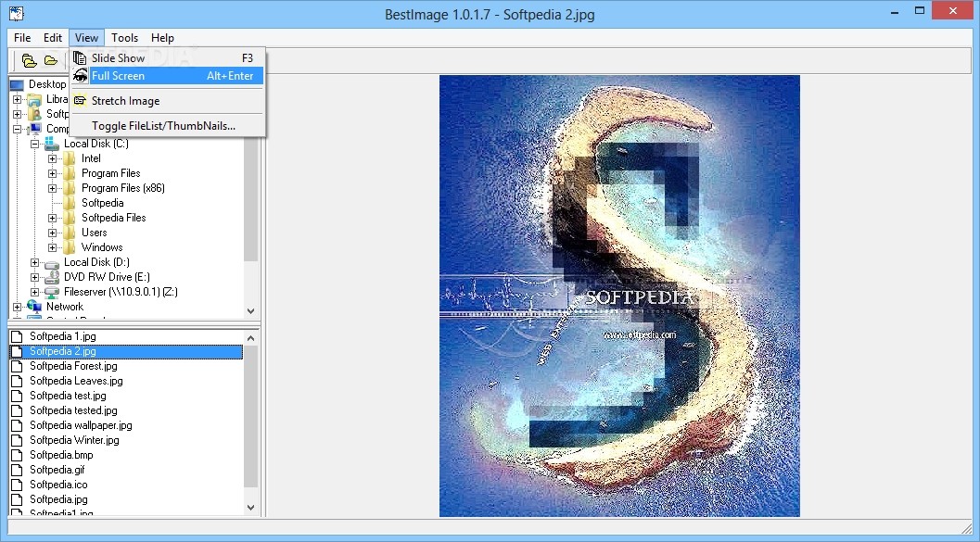This screenshot has height=542, width=980.
Task: Click the DVD RW Drive (E:) disc icon
Action: pos(52,277)
